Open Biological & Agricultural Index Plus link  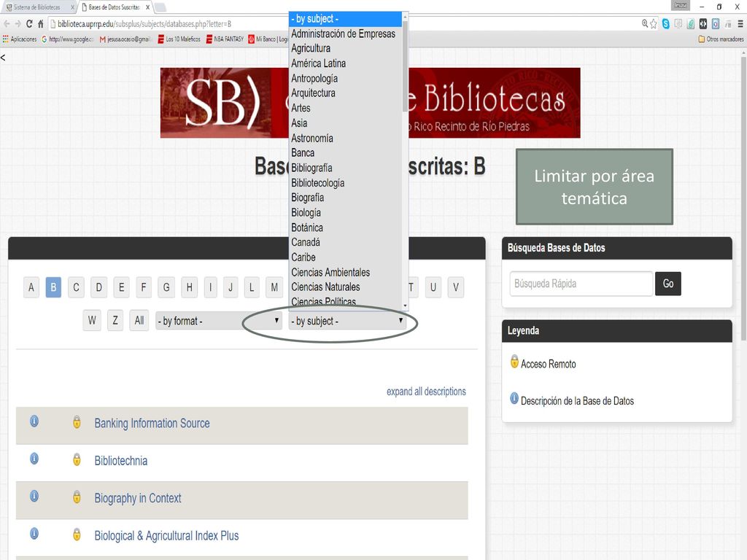pyautogui.click(x=167, y=536)
